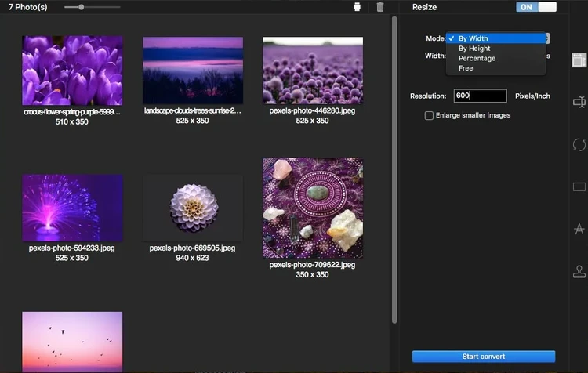Open the Resize tool in the sidebar
The width and height of the screenshot is (588, 373).
click(x=579, y=60)
